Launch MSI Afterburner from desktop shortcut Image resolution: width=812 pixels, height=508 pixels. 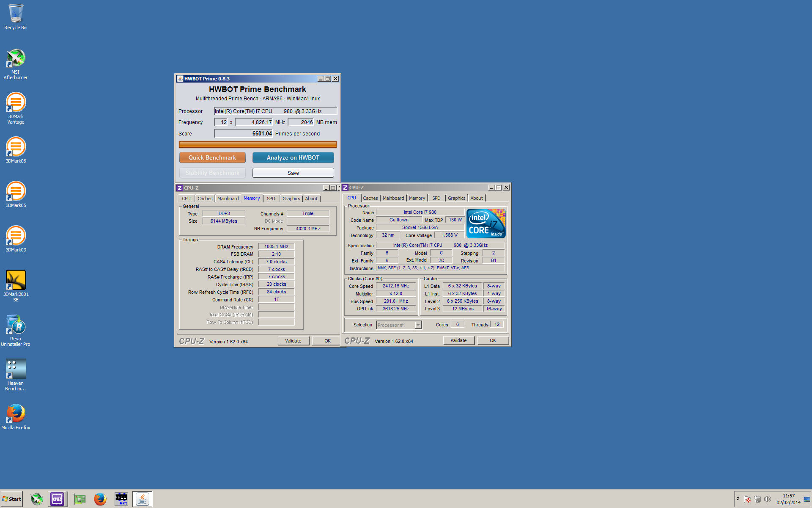[x=16, y=64]
